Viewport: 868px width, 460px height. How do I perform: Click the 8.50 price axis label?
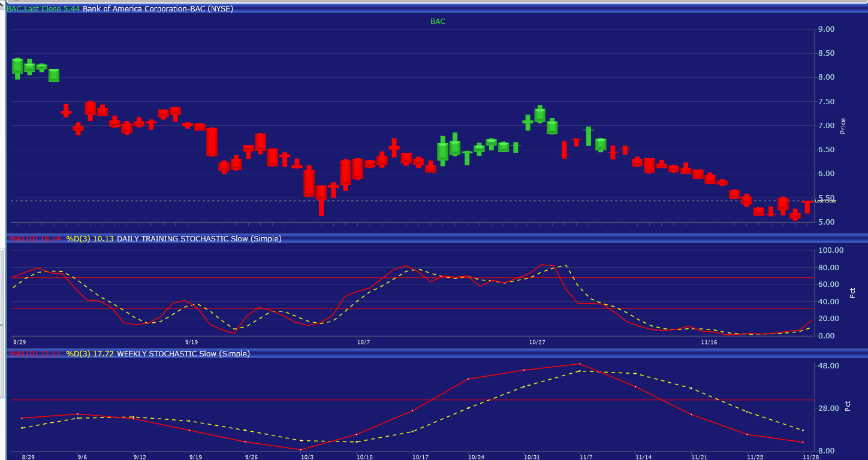coord(826,53)
